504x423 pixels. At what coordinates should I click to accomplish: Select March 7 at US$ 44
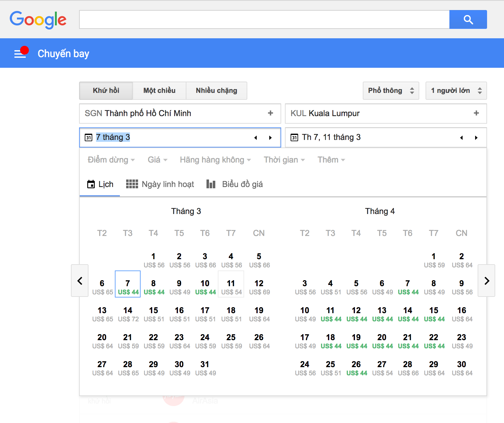coord(128,284)
